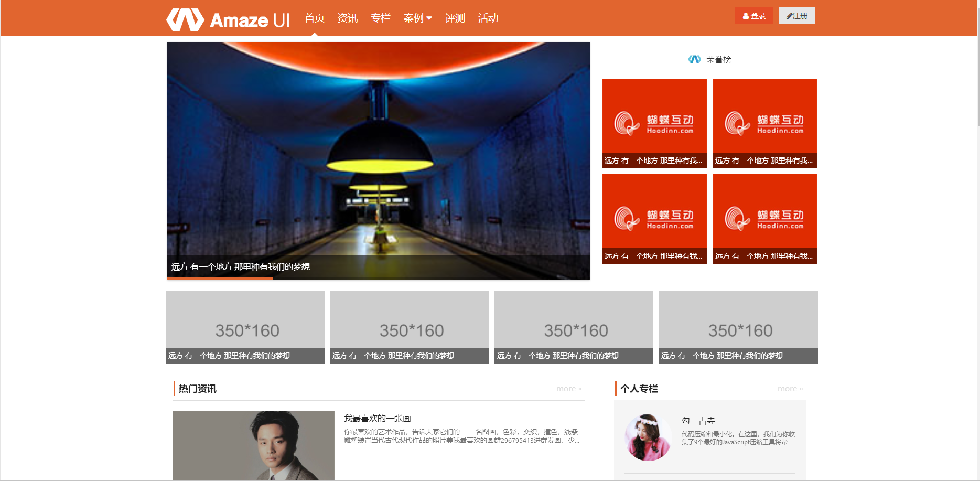Navigate to the 活动 nav item
Screen dimensions: 980x481
click(x=488, y=18)
